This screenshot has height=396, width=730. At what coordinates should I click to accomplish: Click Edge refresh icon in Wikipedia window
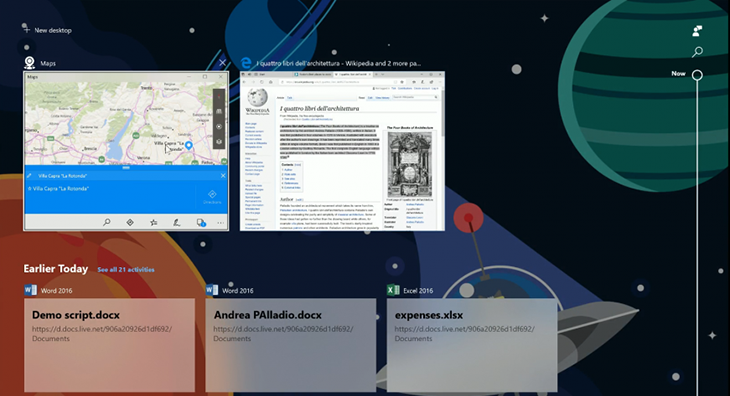pyautogui.click(x=261, y=82)
